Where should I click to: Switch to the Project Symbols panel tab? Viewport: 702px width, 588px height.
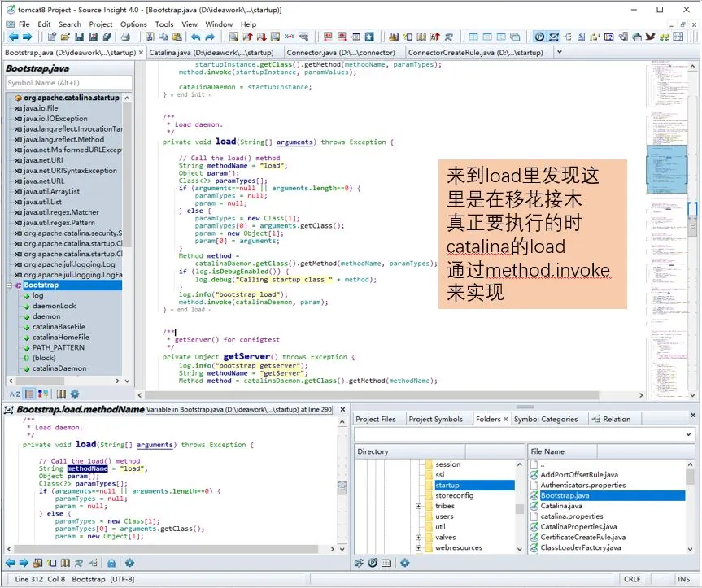(436, 420)
